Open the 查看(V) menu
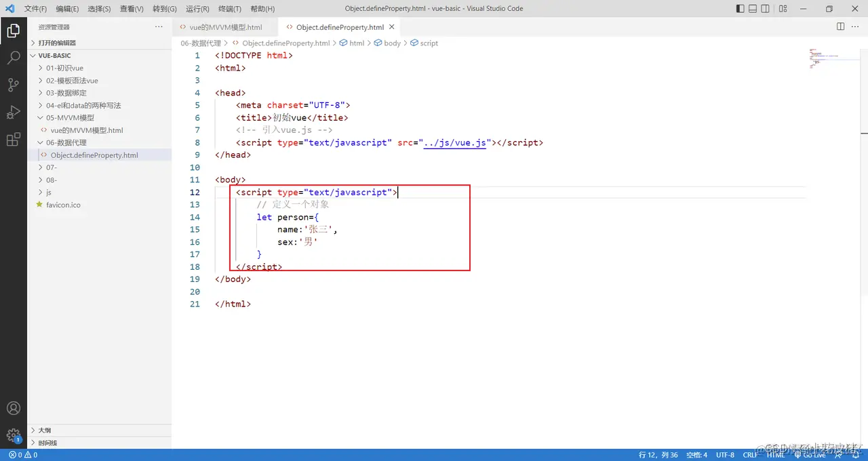This screenshot has width=868, height=461. pyautogui.click(x=132, y=9)
